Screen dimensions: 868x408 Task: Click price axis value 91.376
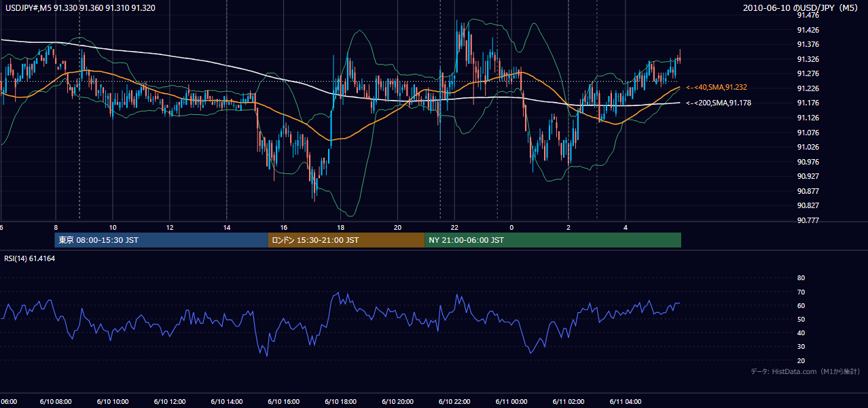808,44
